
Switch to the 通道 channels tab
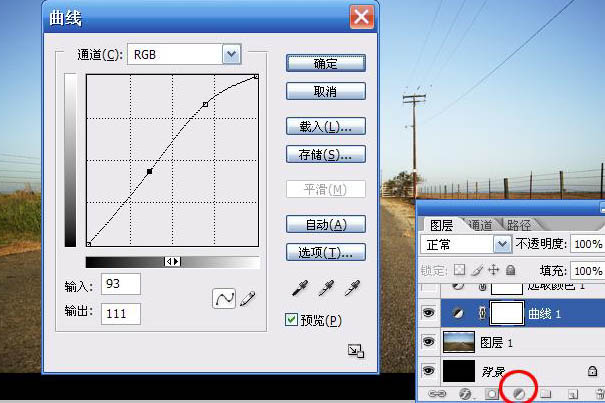coord(480,225)
